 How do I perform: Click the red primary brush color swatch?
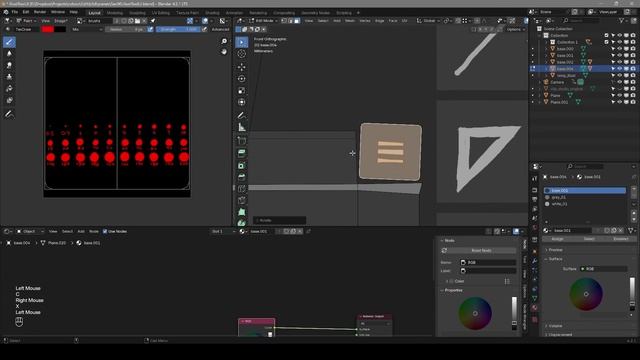47,29
